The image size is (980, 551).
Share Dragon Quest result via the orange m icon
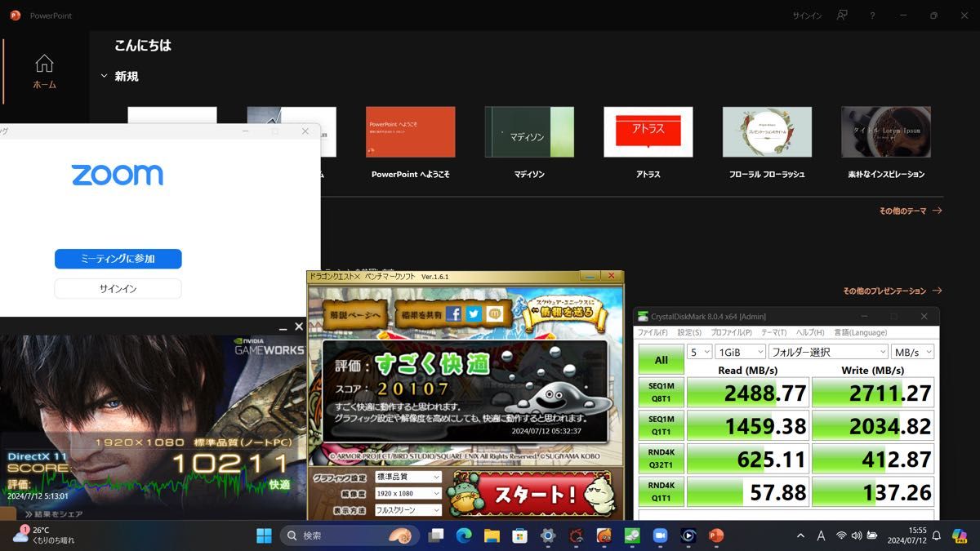tap(495, 314)
